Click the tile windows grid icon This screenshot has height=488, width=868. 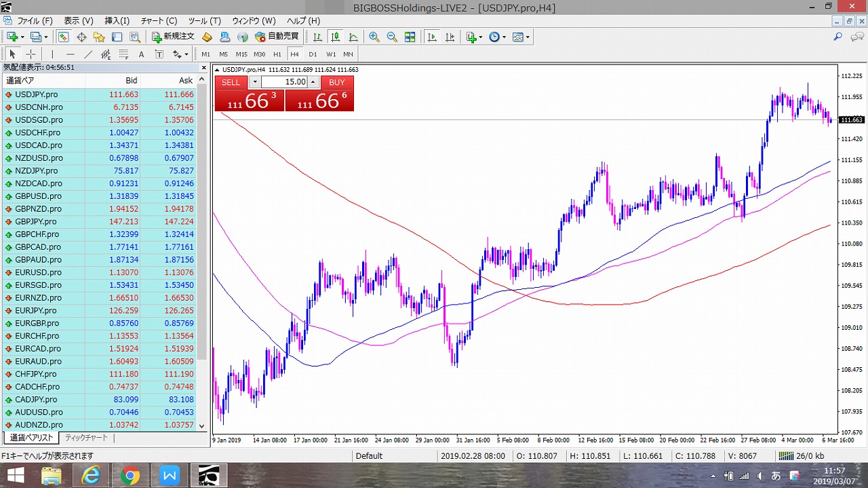pyautogui.click(x=410, y=37)
